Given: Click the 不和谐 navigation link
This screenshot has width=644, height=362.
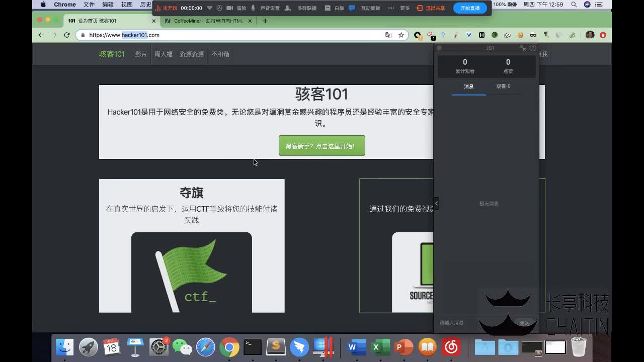Looking at the screenshot, I should tap(220, 54).
